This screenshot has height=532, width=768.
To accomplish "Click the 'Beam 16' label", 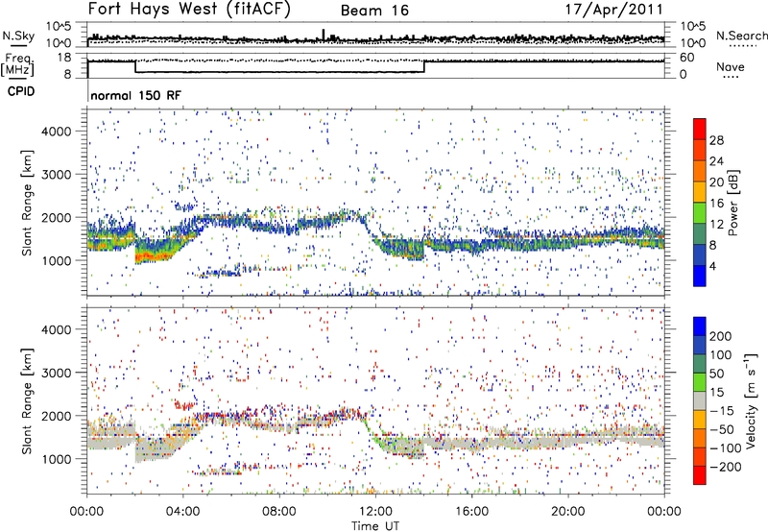I will click(374, 11).
